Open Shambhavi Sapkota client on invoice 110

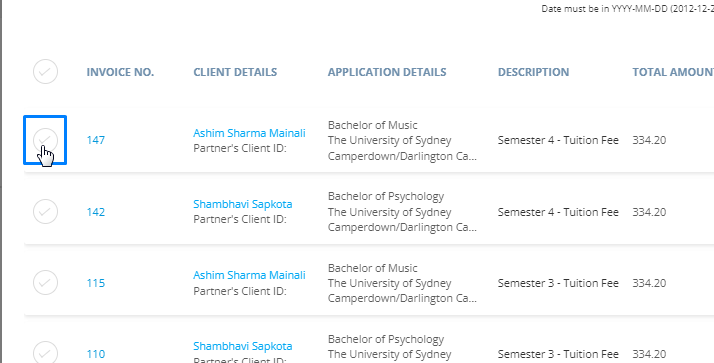pyautogui.click(x=243, y=346)
